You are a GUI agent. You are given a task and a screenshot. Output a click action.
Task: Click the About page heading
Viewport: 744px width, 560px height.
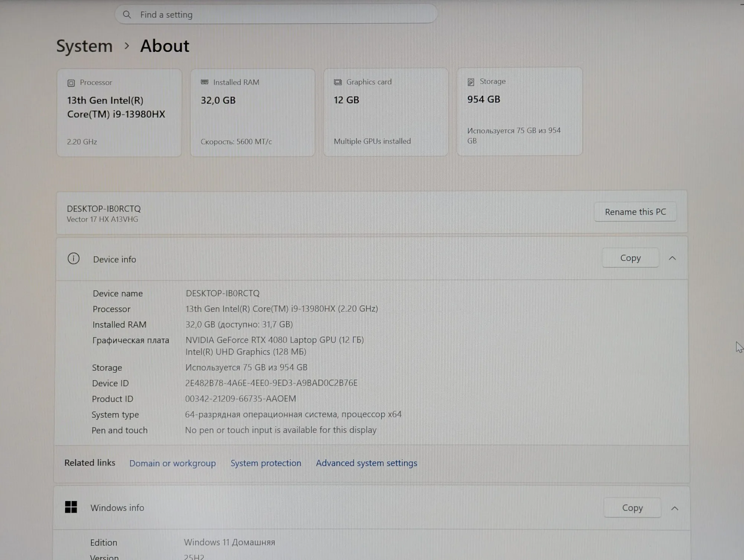(165, 46)
